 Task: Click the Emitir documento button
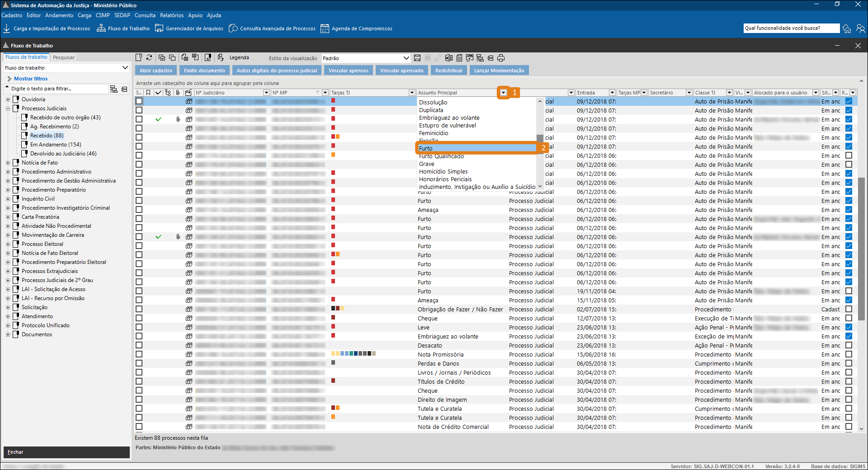click(204, 70)
